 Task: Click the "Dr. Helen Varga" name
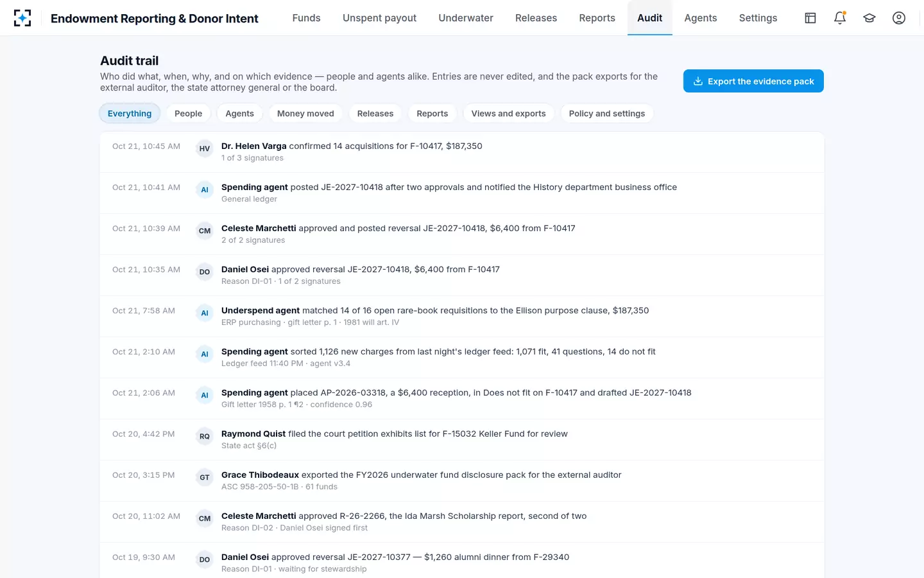point(254,146)
